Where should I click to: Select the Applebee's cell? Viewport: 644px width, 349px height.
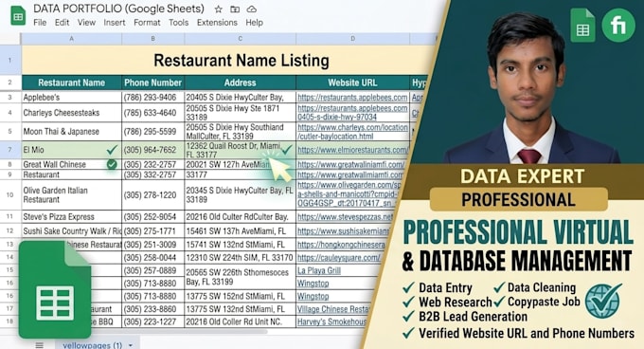71,98
